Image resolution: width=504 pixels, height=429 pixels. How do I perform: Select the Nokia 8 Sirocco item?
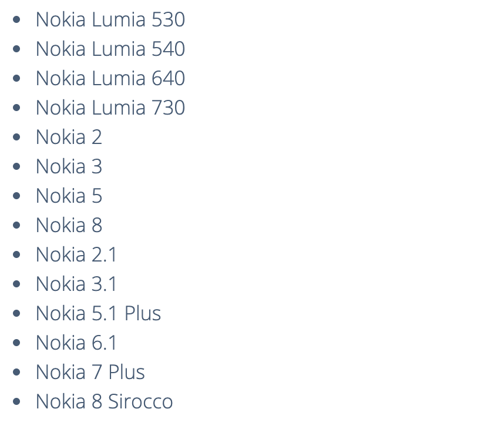[x=105, y=401]
